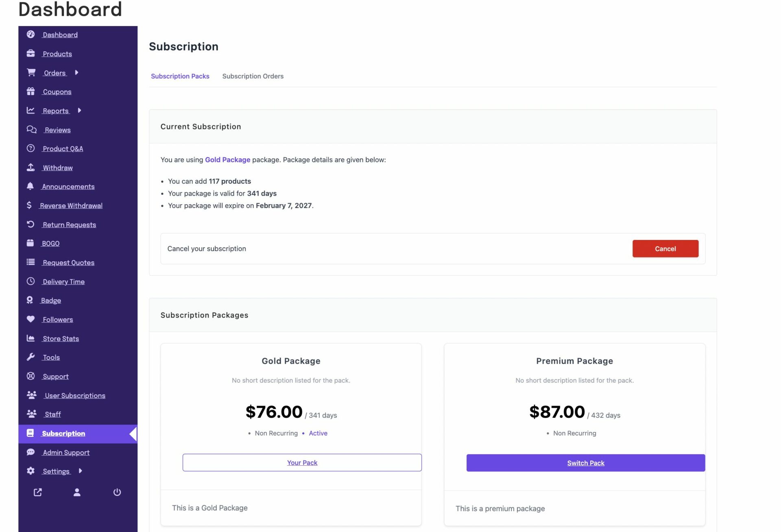
Task: Click Switch Pack for Premium Package
Action: click(x=585, y=463)
